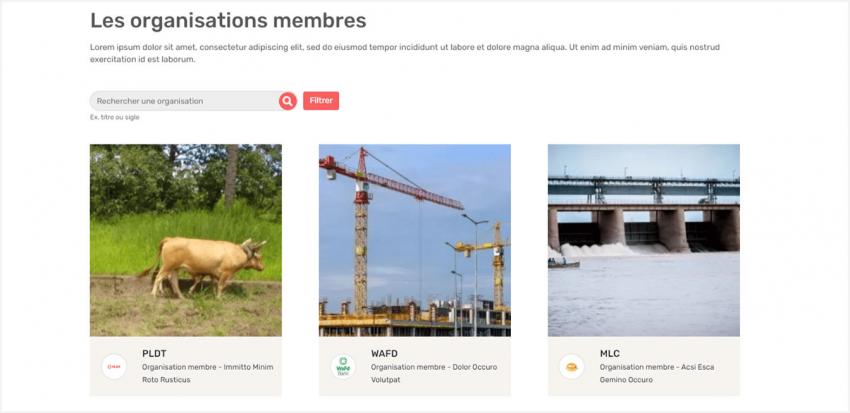Screen dimensions: 850x413
Task: Open the PLDT organisation title link
Action: coord(154,353)
